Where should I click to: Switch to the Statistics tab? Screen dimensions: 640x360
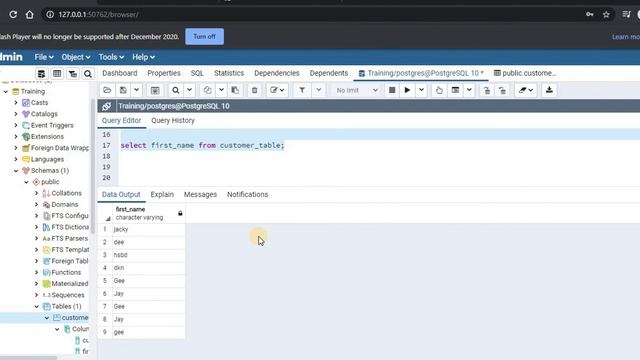point(229,73)
